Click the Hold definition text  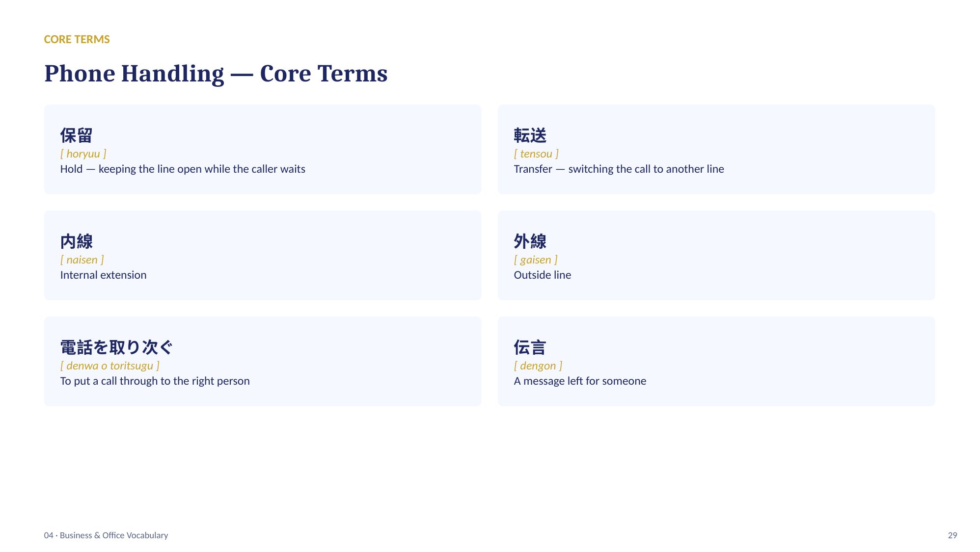point(183,169)
